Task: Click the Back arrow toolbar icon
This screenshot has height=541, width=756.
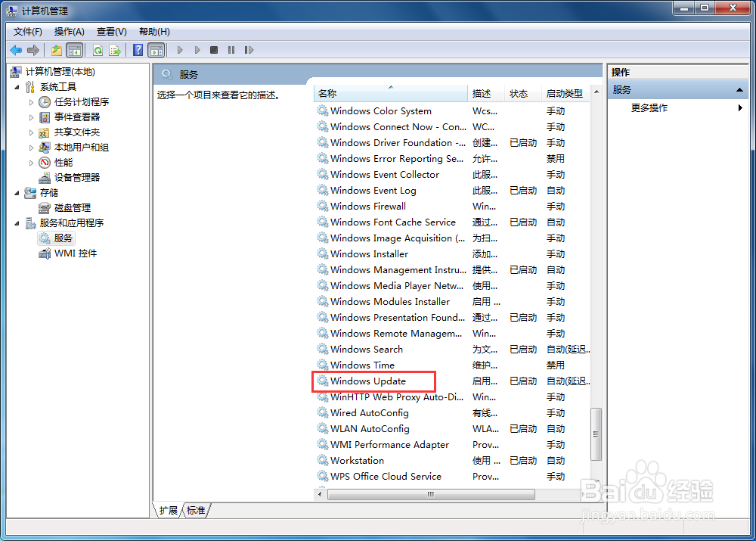Action: click(16, 50)
